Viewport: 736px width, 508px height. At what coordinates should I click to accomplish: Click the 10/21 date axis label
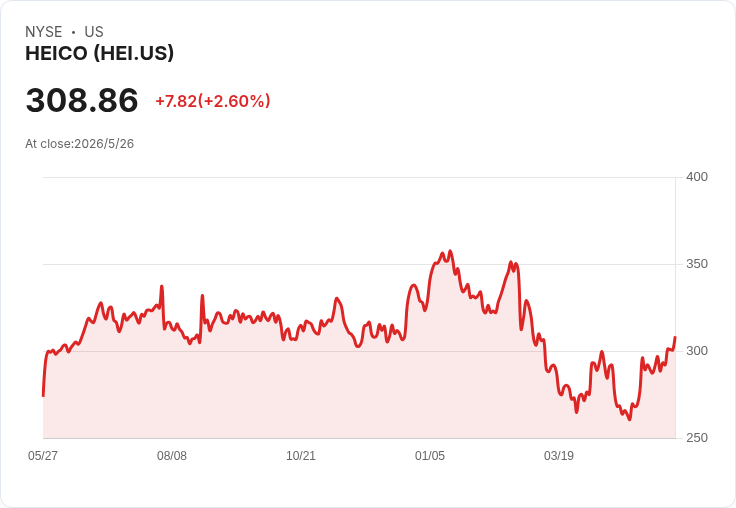pyautogui.click(x=301, y=456)
